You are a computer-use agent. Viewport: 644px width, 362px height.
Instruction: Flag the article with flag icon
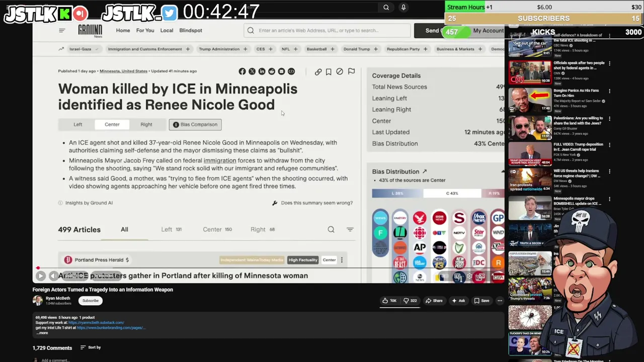tap(351, 71)
